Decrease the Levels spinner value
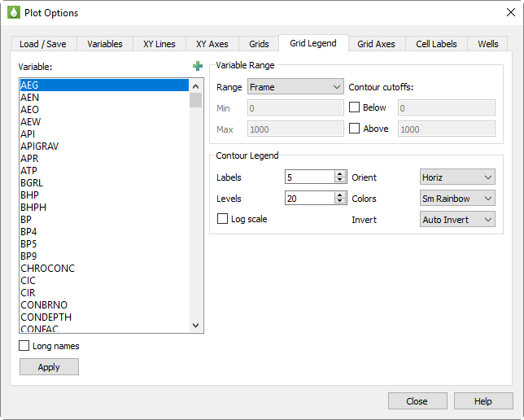This screenshot has height=420, width=524. (x=340, y=201)
